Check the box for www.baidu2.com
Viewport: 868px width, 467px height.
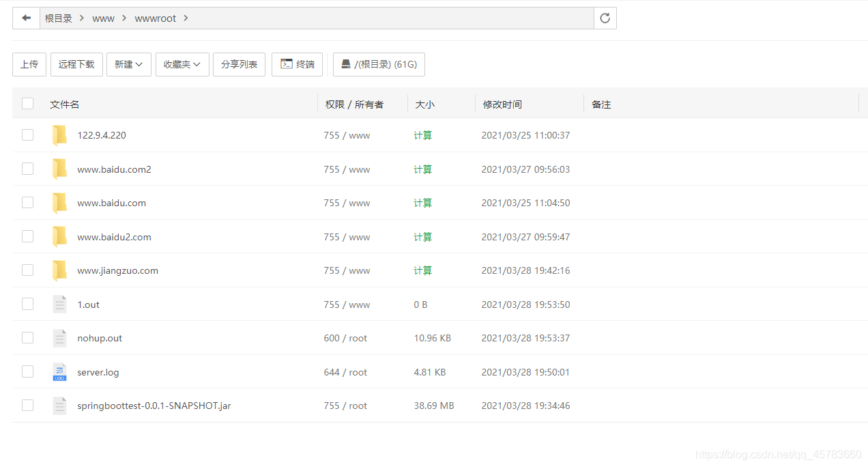[x=27, y=236]
